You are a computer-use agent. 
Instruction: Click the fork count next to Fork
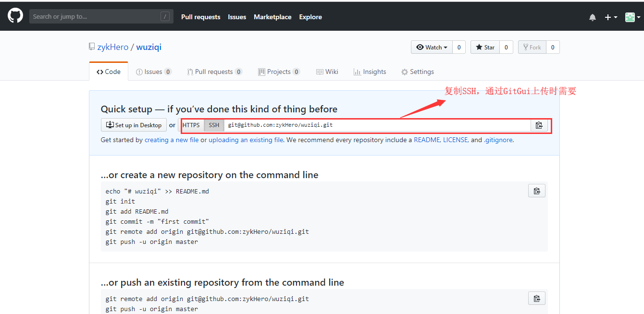pyautogui.click(x=553, y=47)
